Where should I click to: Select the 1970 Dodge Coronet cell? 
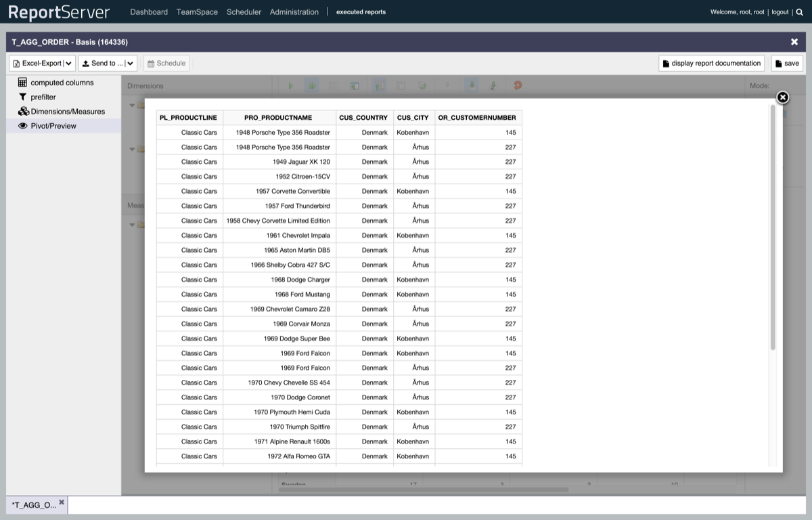coord(279,397)
